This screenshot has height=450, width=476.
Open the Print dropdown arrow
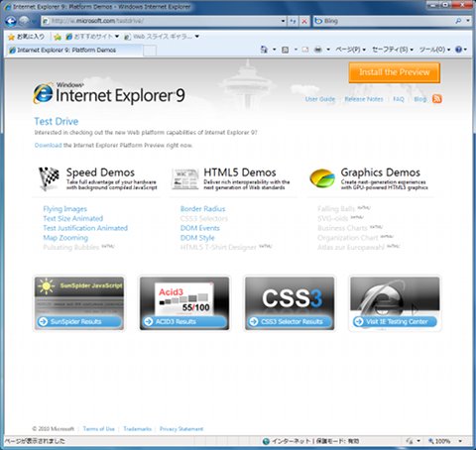(x=328, y=50)
